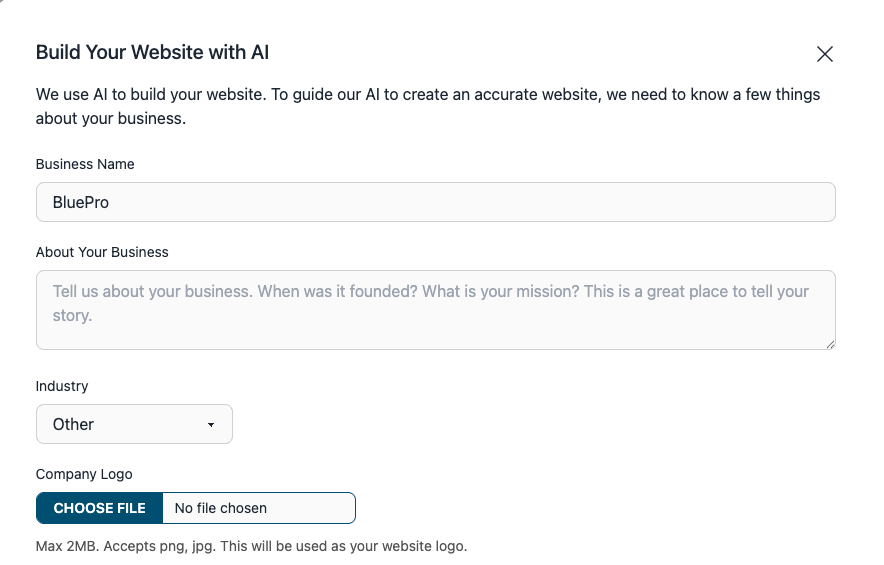This screenshot has height=565, width=884.
Task: Open the Industry dropdown showing Other
Action: coord(134,424)
